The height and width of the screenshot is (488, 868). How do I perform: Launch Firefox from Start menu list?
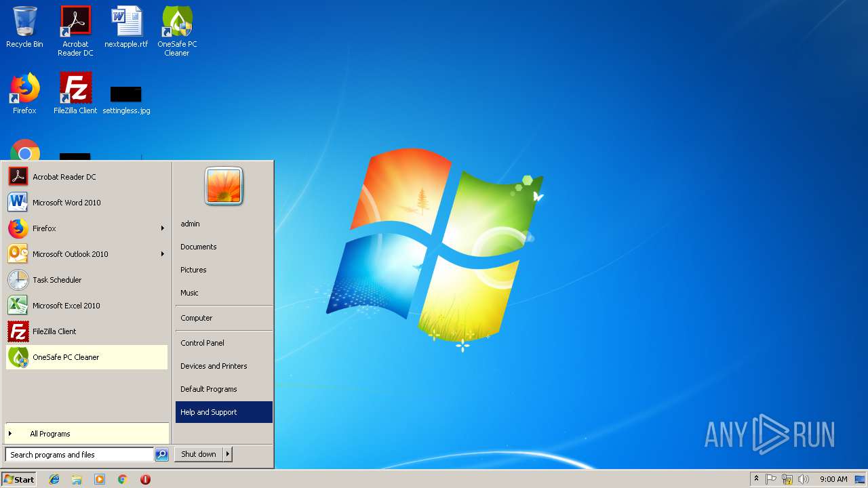[x=87, y=228]
